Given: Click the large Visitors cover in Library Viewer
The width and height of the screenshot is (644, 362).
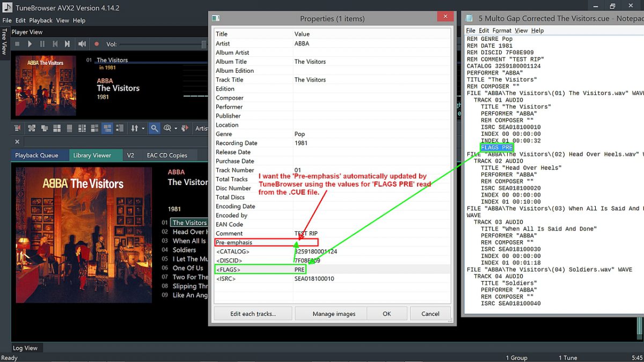Looking at the screenshot, I should 84,235.
